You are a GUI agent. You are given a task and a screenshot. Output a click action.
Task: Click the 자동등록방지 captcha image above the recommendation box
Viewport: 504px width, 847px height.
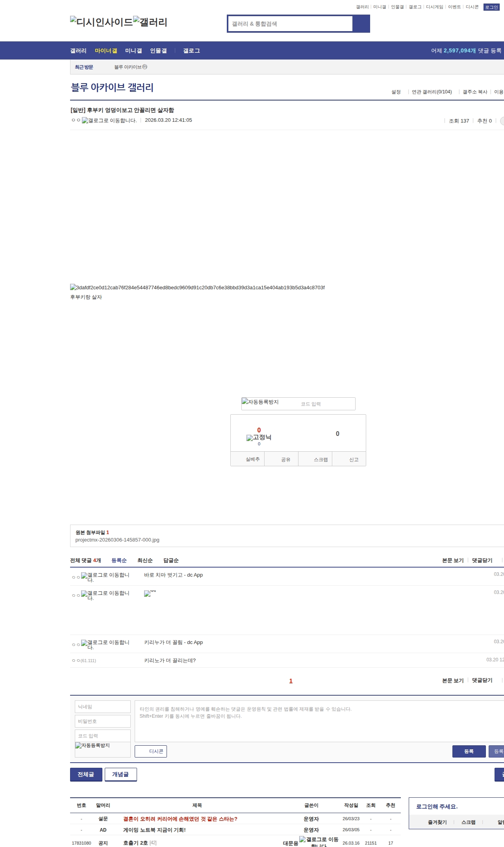tap(260, 402)
